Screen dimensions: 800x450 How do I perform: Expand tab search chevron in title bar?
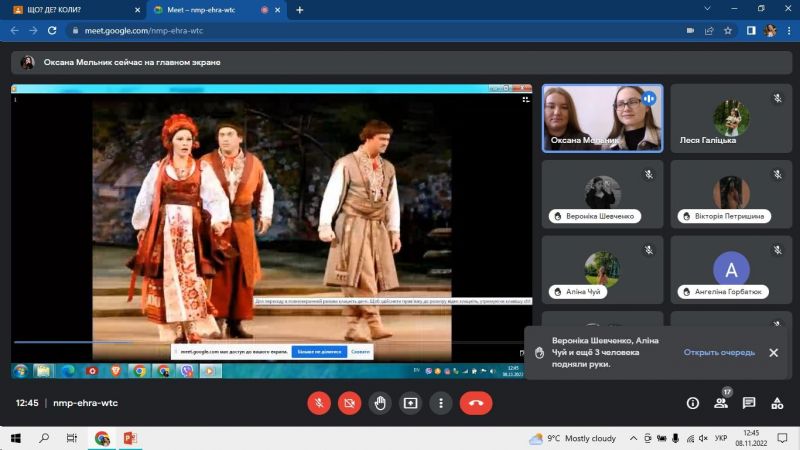tap(707, 9)
